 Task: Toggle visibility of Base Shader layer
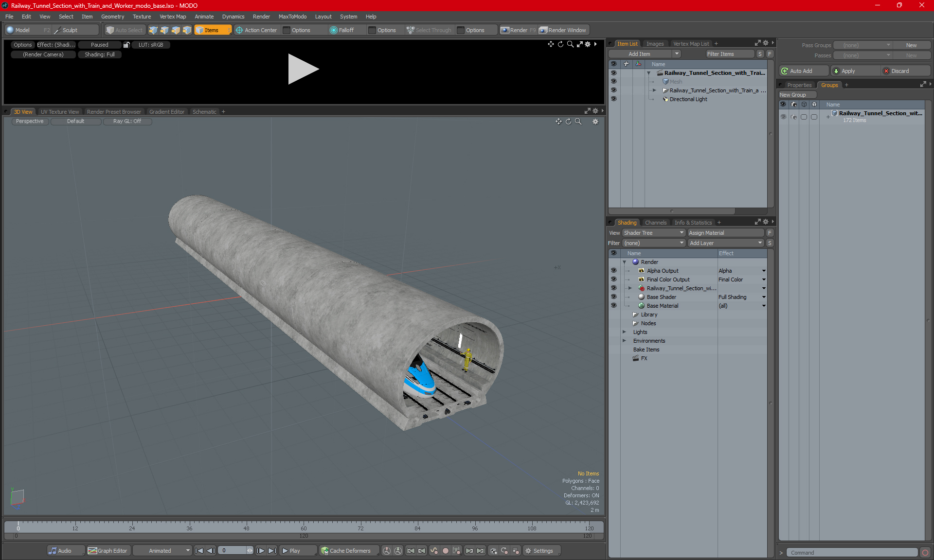(613, 297)
